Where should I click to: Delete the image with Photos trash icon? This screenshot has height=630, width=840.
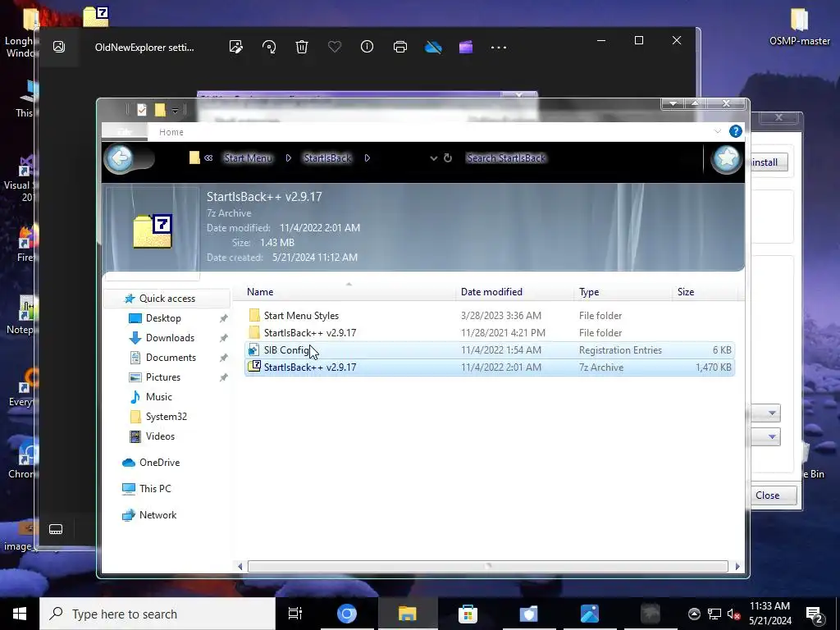(x=302, y=47)
